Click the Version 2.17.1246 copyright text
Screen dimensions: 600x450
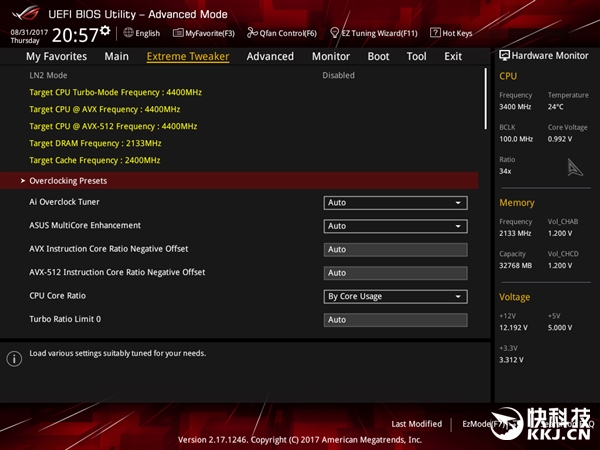(x=300, y=440)
